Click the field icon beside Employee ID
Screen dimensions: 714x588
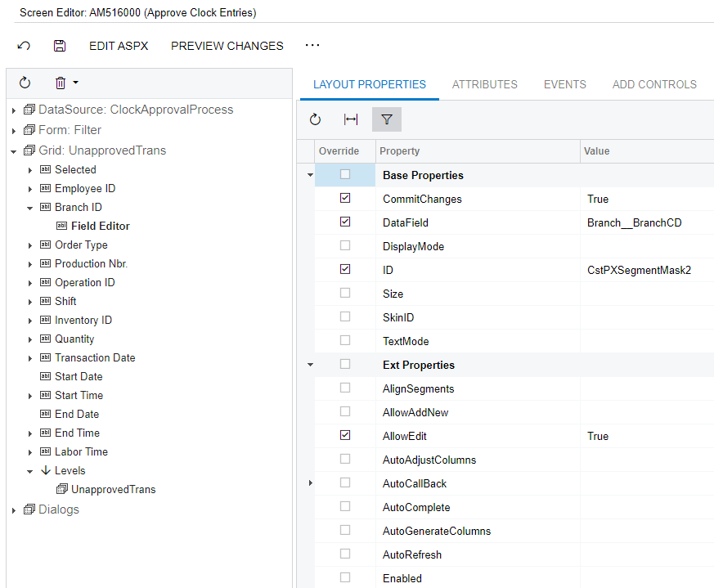45,188
